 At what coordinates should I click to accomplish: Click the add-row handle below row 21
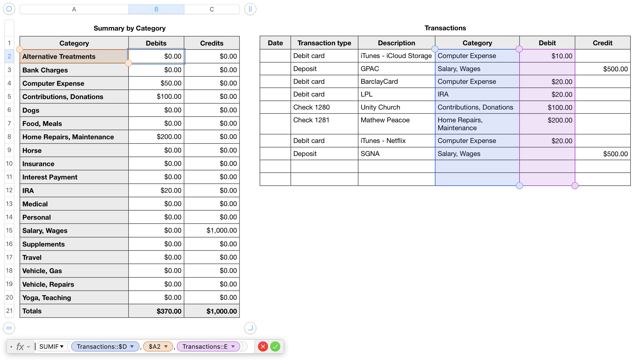[x=9, y=328]
